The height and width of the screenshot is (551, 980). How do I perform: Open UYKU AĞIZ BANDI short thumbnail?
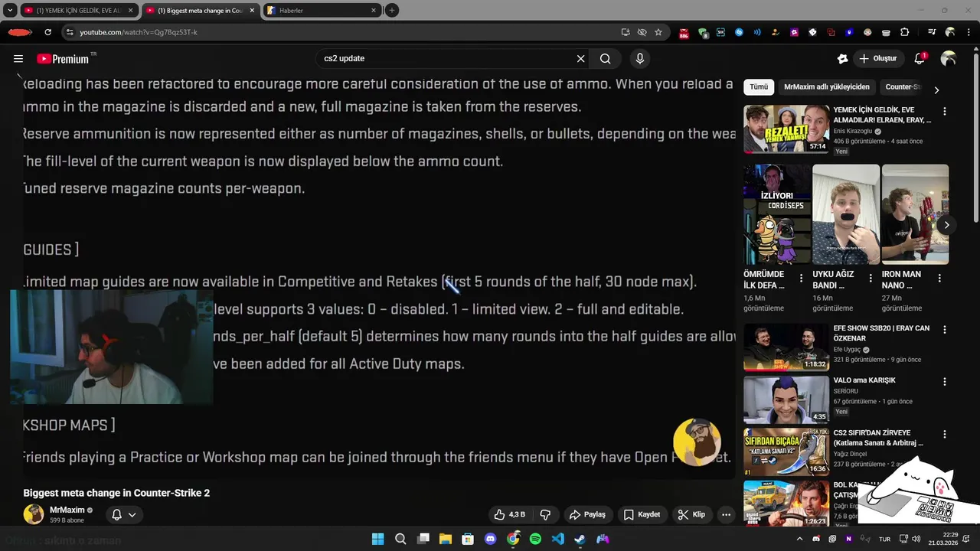point(846,214)
